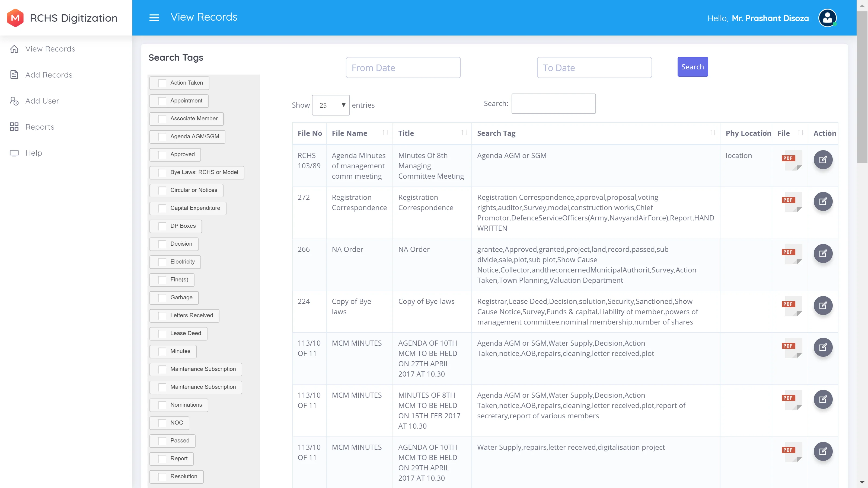The width and height of the screenshot is (868, 488).
Task: Sort table by File column
Action: click(x=790, y=133)
